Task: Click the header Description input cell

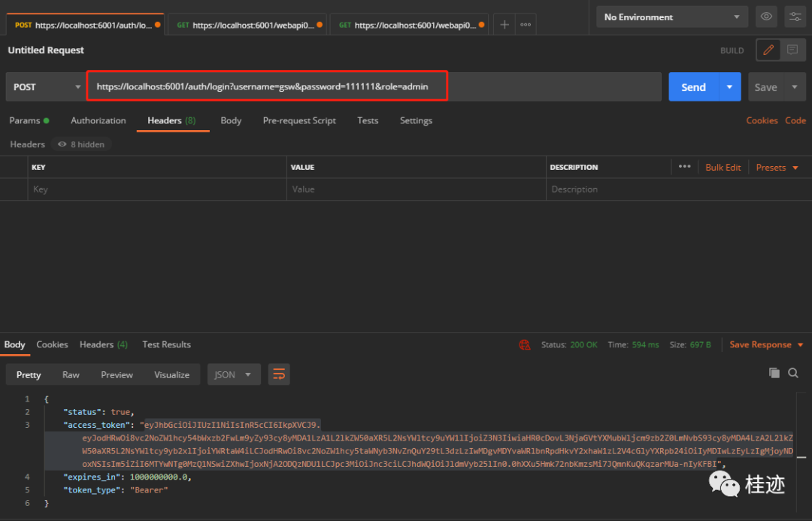Action: pos(678,189)
